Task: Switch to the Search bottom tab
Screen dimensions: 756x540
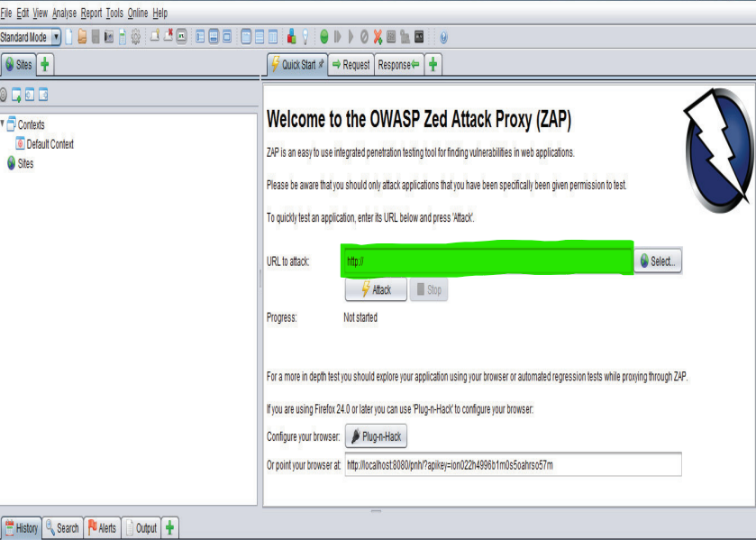Action: [x=63, y=528]
